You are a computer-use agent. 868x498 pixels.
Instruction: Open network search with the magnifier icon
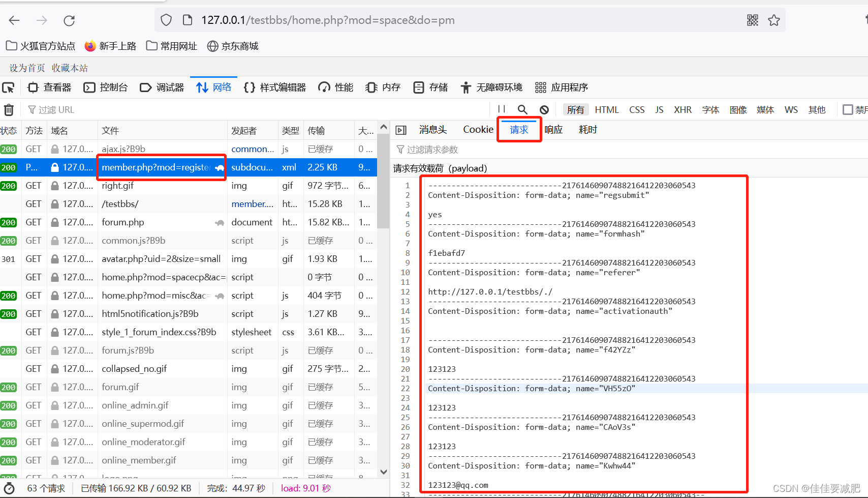tap(522, 109)
